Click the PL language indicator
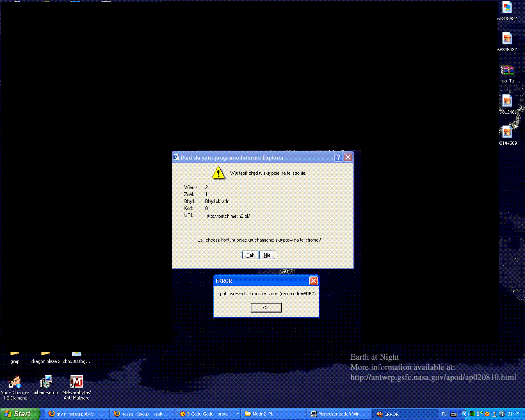 click(x=444, y=414)
